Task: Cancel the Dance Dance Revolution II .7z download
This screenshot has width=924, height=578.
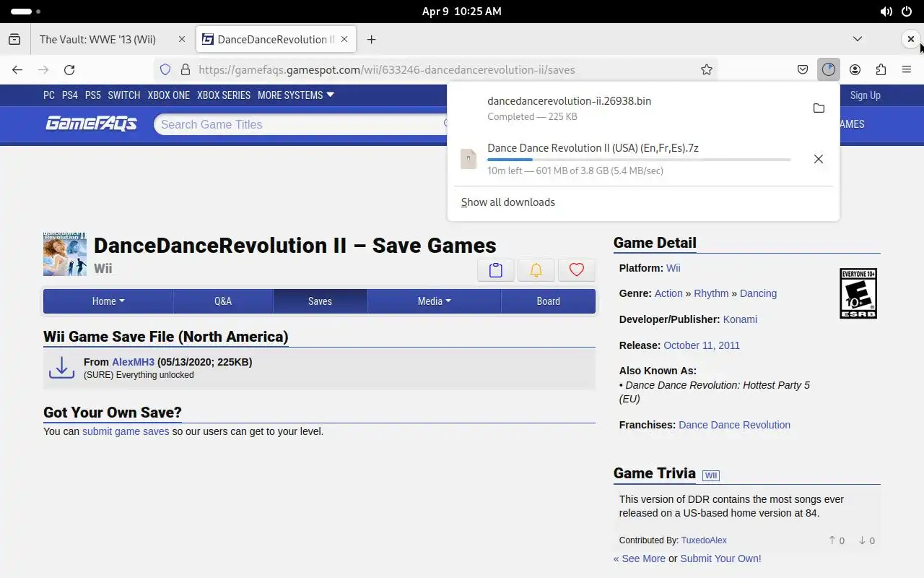Action: [x=819, y=159]
